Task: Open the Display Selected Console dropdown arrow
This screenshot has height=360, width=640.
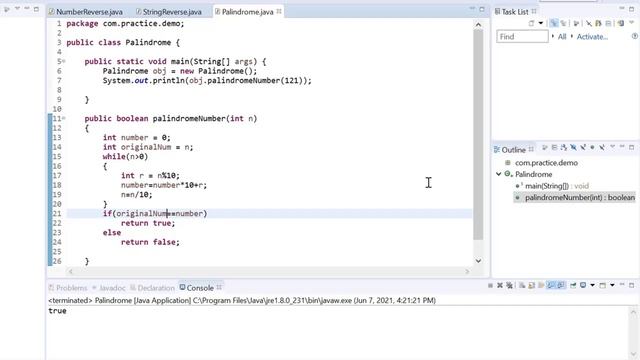Action: 593,285
